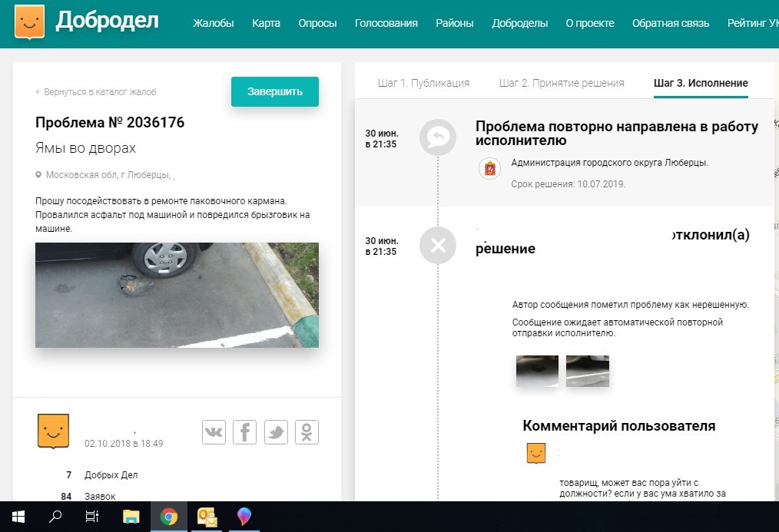779x532 pixels.
Task: Open the Жалобы menu item
Action: [214, 23]
